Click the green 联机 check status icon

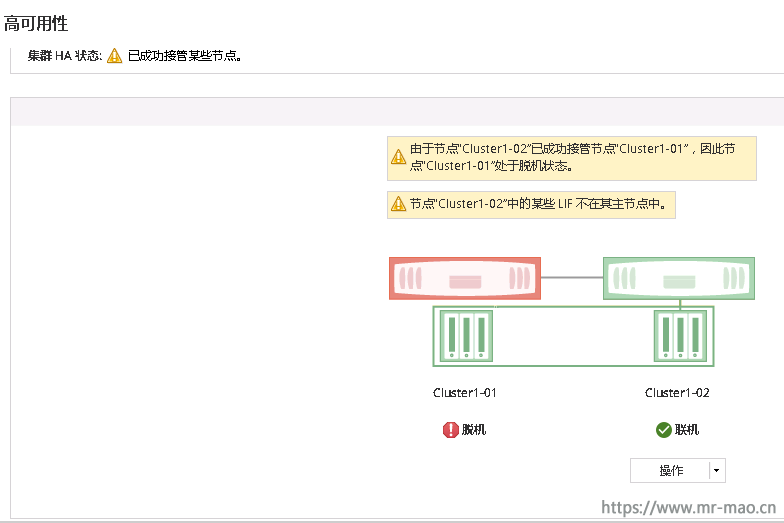(664, 430)
